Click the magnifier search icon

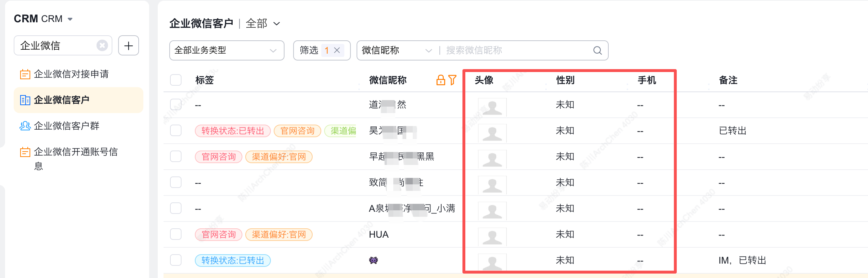click(x=597, y=50)
